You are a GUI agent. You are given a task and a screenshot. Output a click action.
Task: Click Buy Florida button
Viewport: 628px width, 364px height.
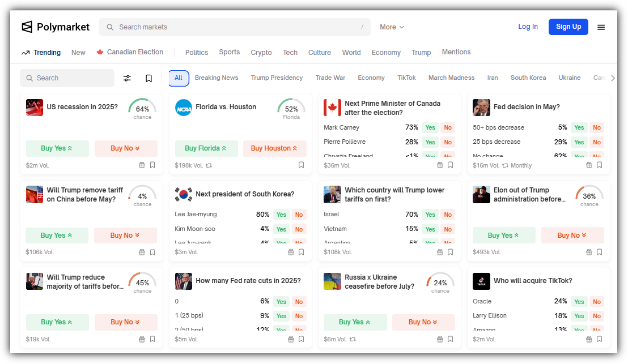(x=206, y=148)
